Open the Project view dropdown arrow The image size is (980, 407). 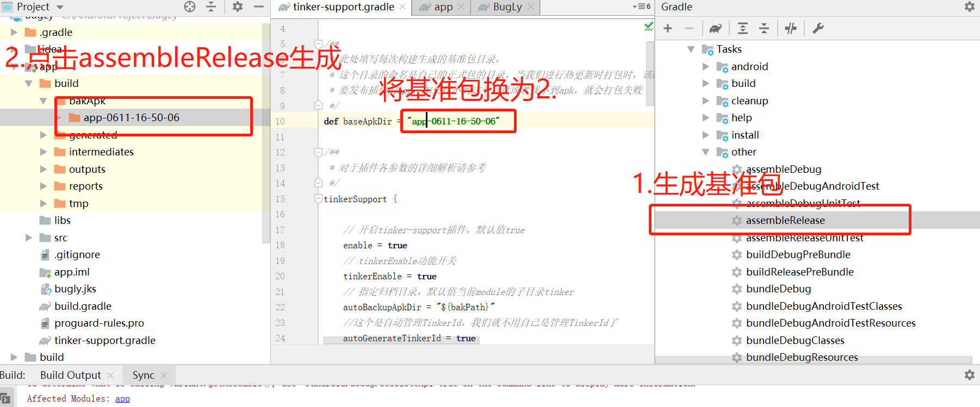click(x=60, y=7)
